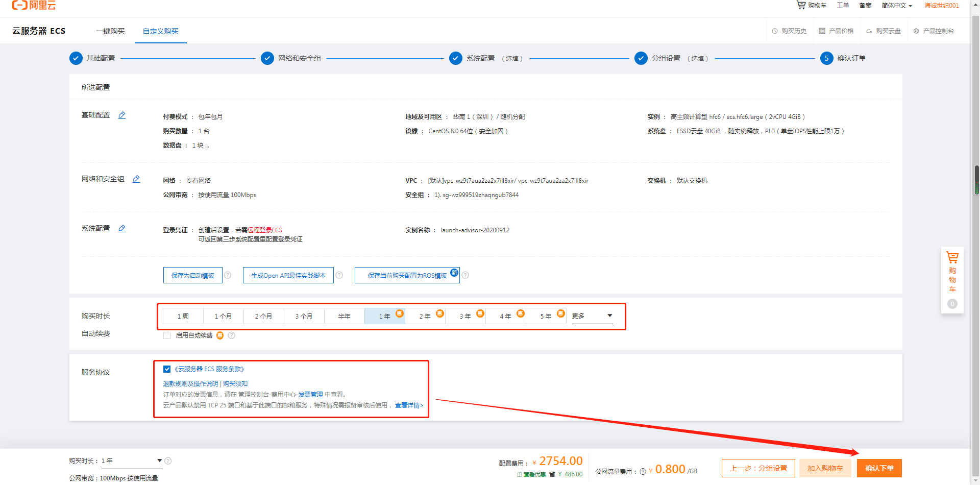Select 半年 purchase duration

pyautogui.click(x=345, y=316)
